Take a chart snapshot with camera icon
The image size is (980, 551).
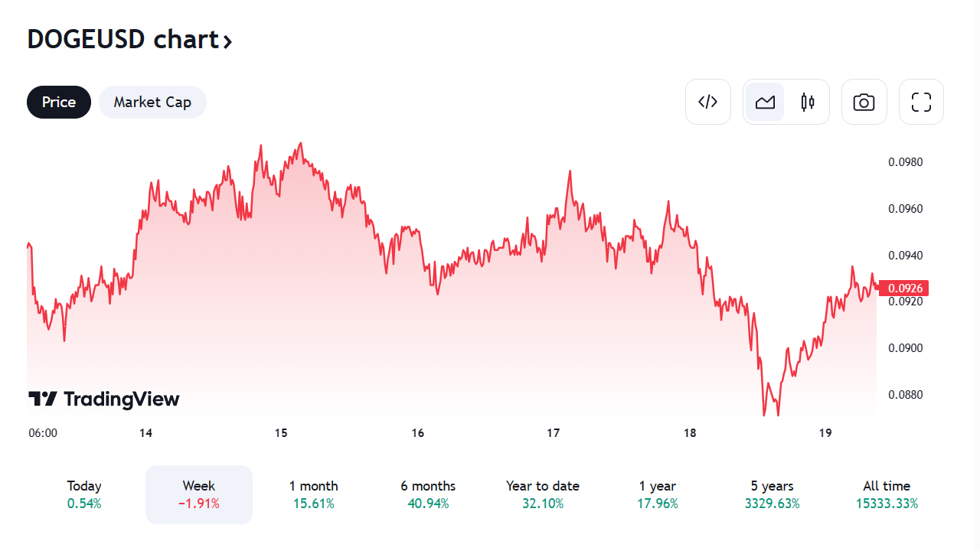tap(864, 102)
